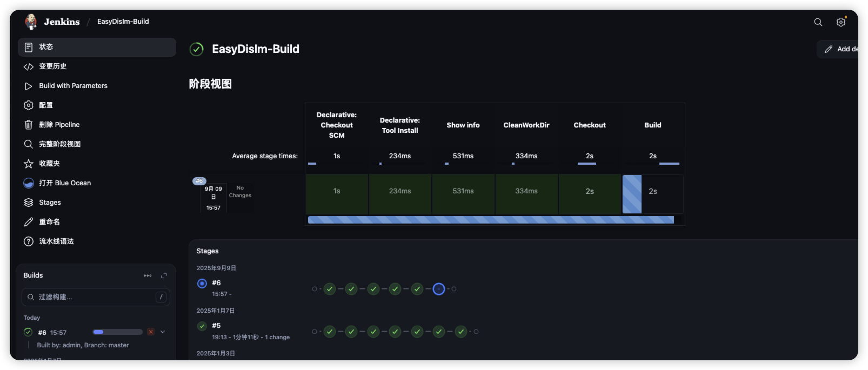Select the 状态 sidebar item
The height and width of the screenshot is (370, 868).
97,47
